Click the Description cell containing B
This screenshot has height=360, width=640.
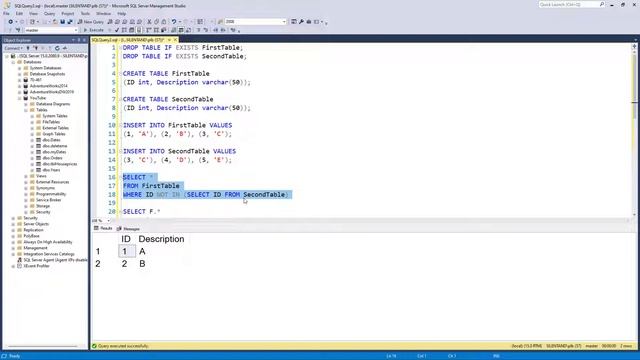click(x=142, y=264)
